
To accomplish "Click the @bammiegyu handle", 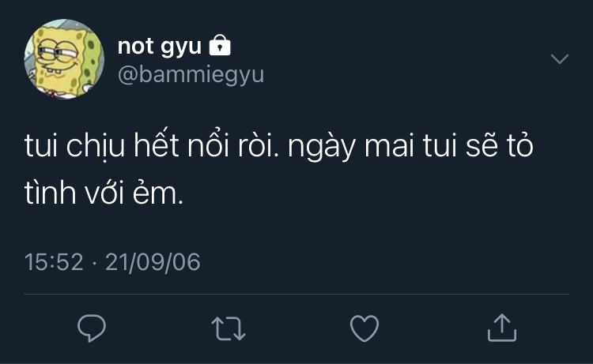I will coord(191,74).
